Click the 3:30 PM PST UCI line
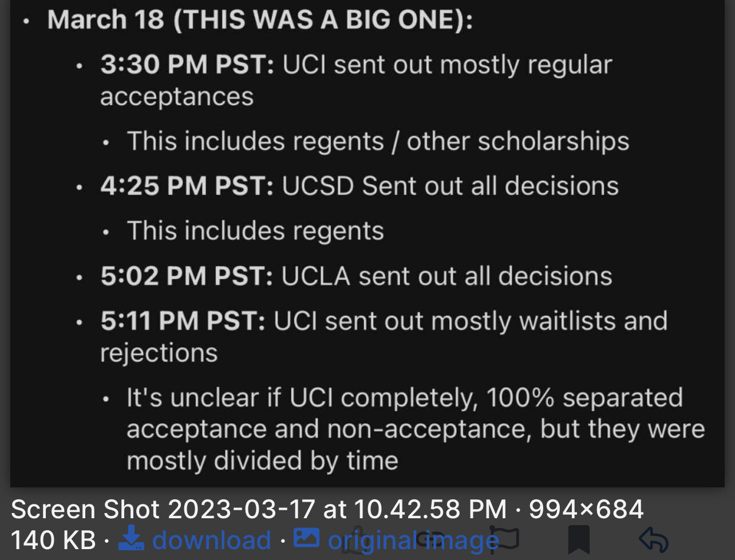Image resolution: width=735 pixels, height=560 pixels. 356,80
